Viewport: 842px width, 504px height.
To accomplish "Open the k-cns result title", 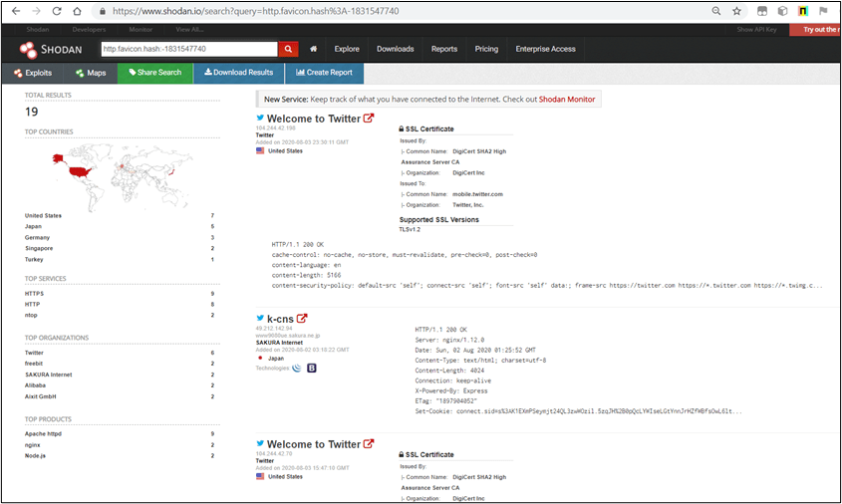I will (280, 319).
